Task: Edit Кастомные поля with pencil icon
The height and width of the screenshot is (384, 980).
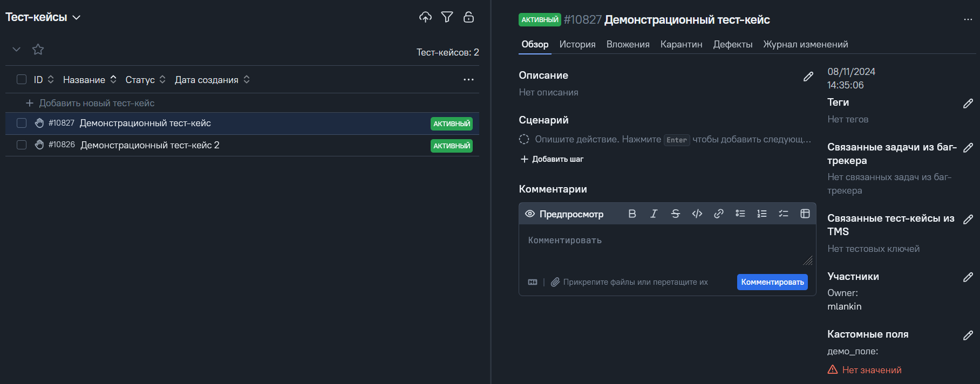Action: [968, 335]
